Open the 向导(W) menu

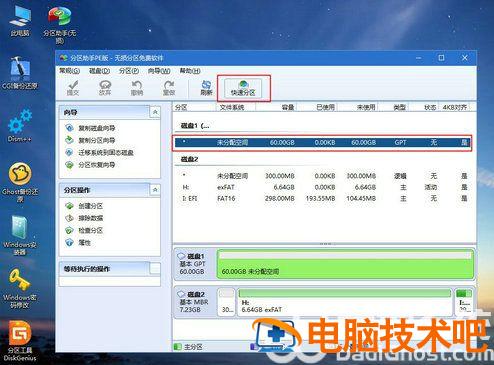(159, 71)
